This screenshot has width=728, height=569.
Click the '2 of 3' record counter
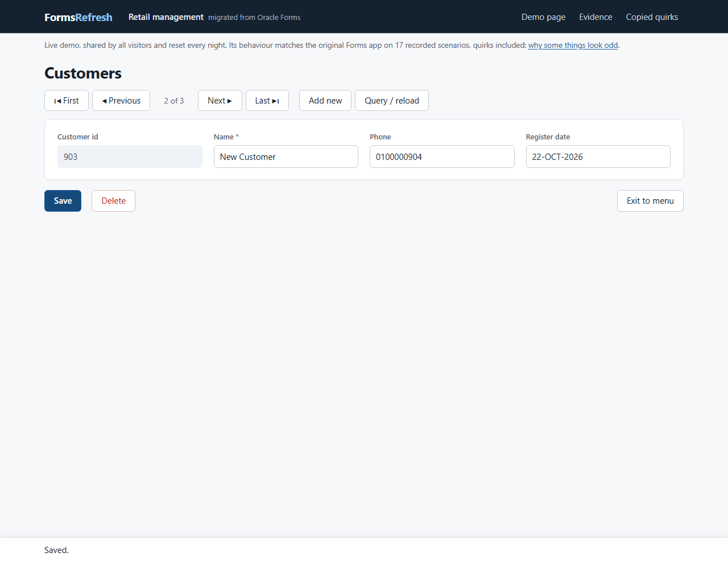point(174,101)
